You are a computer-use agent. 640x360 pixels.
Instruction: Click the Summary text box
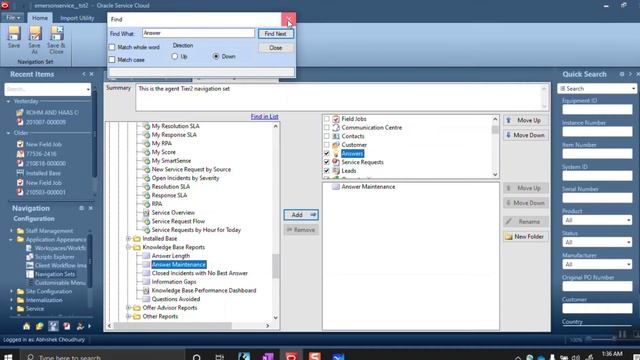(342, 97)
